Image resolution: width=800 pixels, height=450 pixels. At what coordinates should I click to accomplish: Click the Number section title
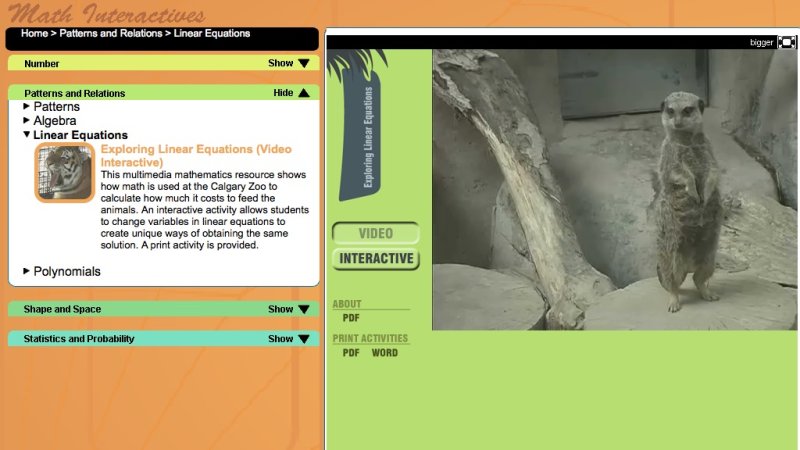pyautogui.click(x=42, y=64)
